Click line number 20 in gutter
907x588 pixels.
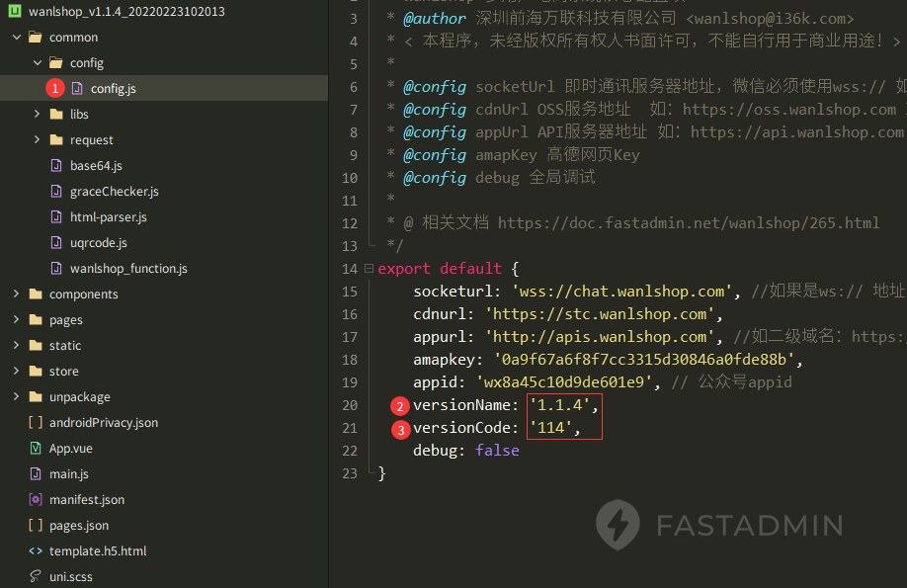(350, 405)
